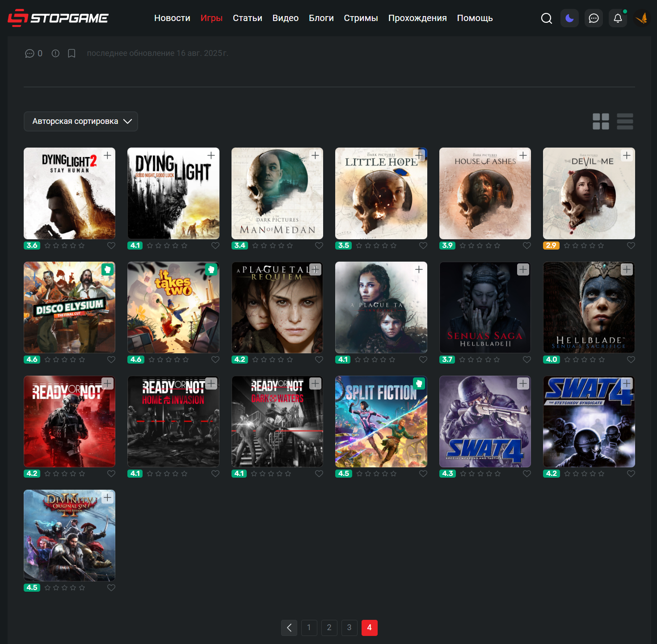Open the Стримы menu item
The width and height of the screenshot is (657, 644).
[x=361, y=18]
